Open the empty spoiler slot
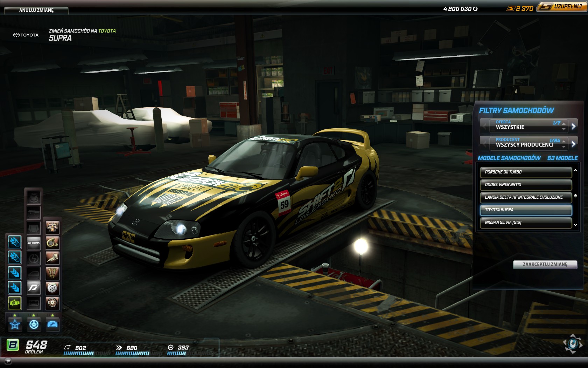 point(34,212)
